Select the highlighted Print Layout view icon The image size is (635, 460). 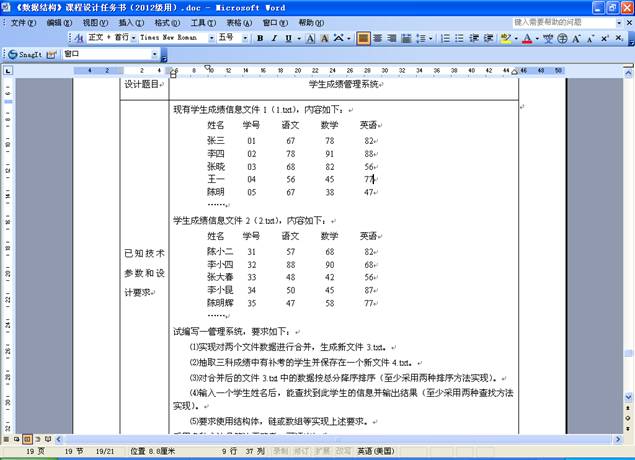point(27,439)
